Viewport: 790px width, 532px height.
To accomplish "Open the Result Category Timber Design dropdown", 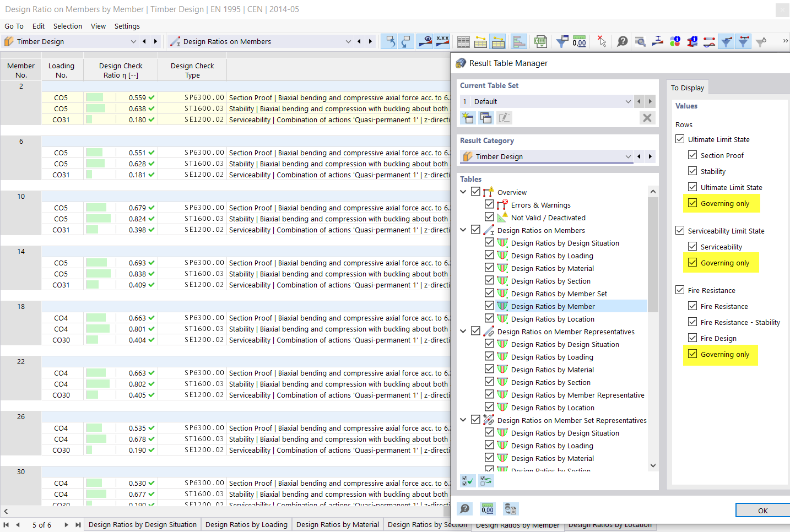I will [628, 156].
